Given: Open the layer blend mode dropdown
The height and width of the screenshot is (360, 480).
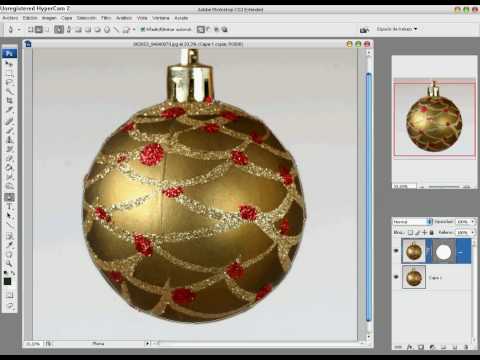Looking at the screenshot, I should pyautogui.click(x=412, y=222).
